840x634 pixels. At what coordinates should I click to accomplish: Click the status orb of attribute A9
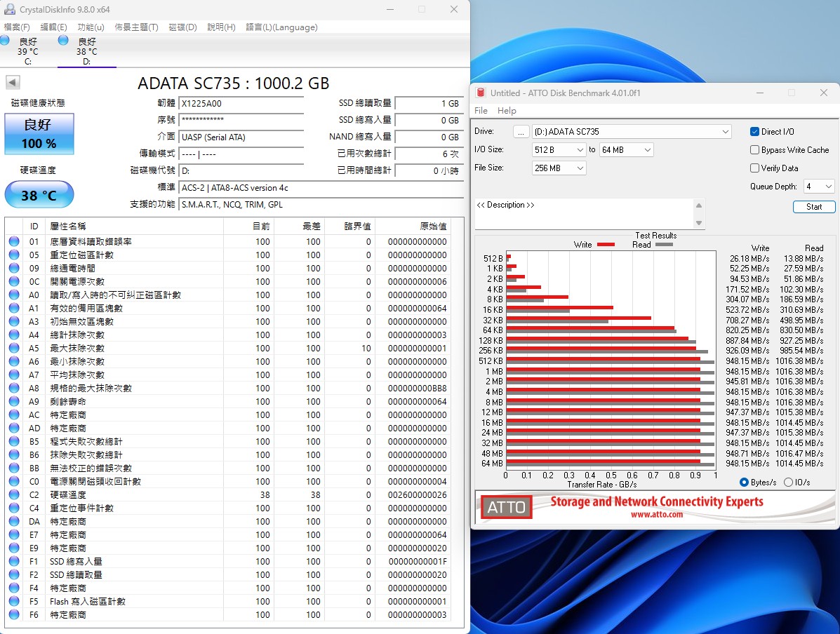point(14,402)
